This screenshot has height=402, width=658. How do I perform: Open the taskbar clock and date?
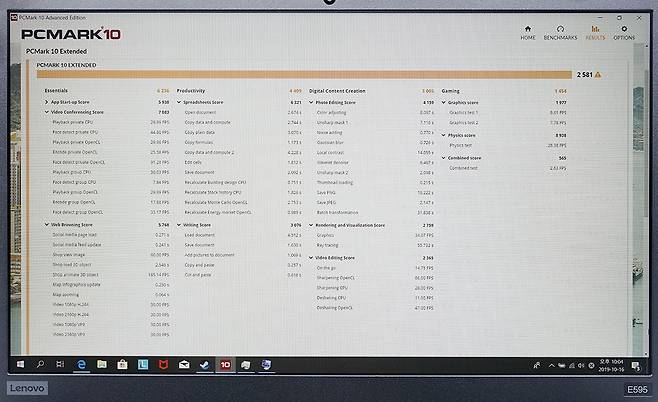[611, 365]
